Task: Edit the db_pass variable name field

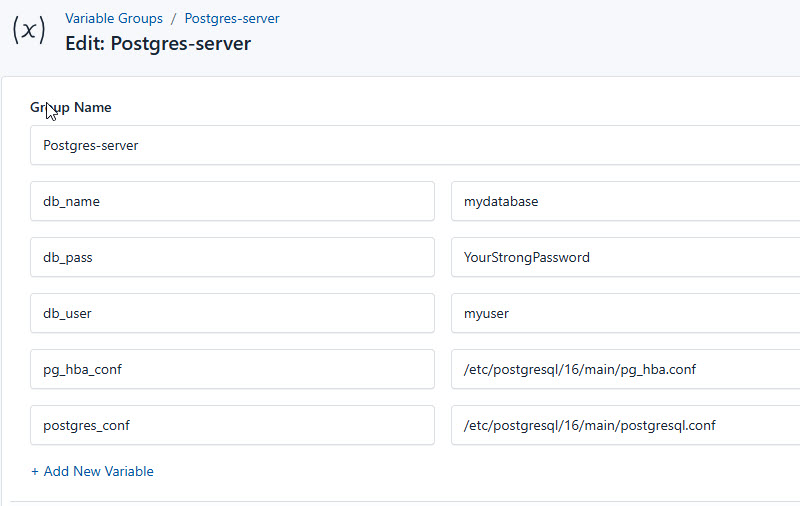Action: point(232,257)
